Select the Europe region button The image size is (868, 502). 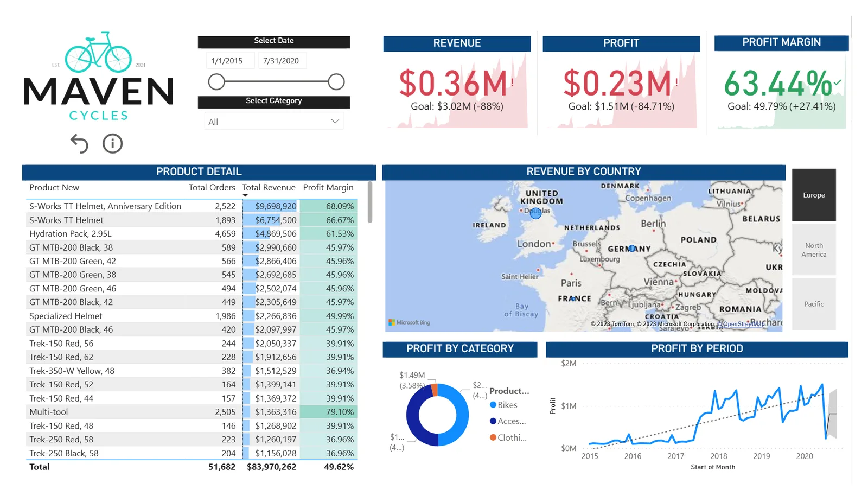point(814,195)
